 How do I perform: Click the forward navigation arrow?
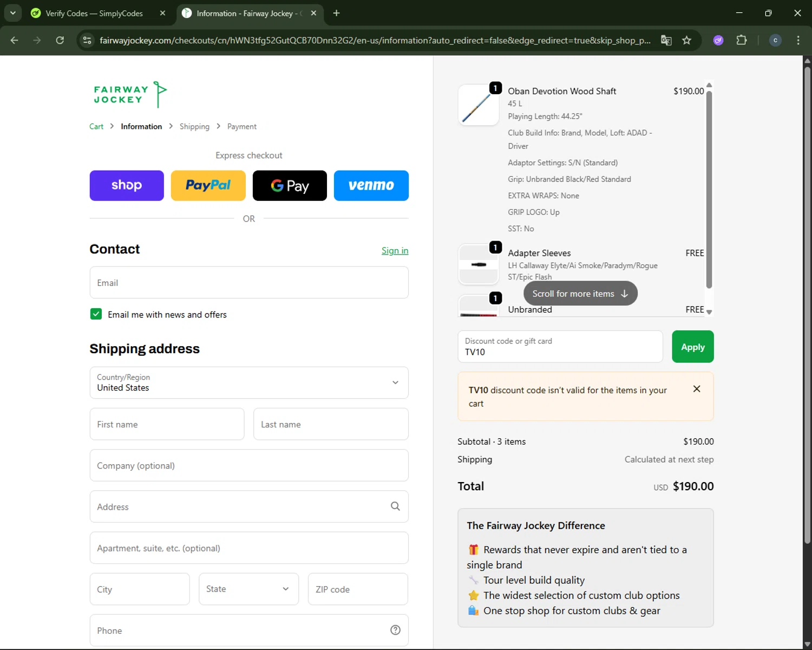pyautogui.click(x=37, y=40)
